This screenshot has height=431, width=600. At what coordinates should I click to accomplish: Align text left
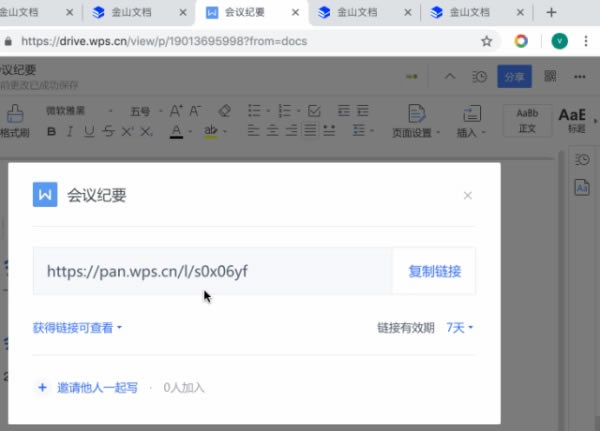click(253, 131)
